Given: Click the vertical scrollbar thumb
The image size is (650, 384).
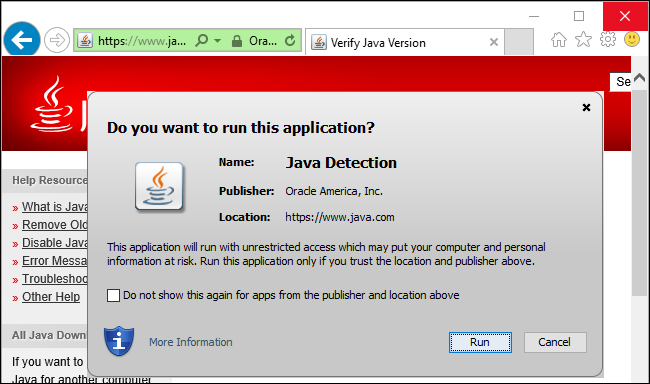Looking at the screenshot, I should (639, 192).
